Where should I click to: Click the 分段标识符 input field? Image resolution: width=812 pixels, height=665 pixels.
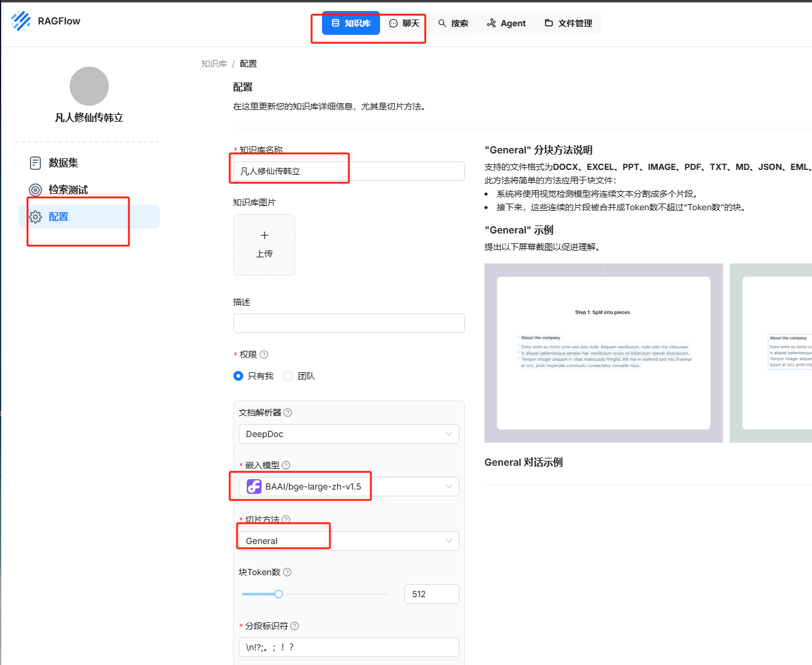tap(349, 647)
